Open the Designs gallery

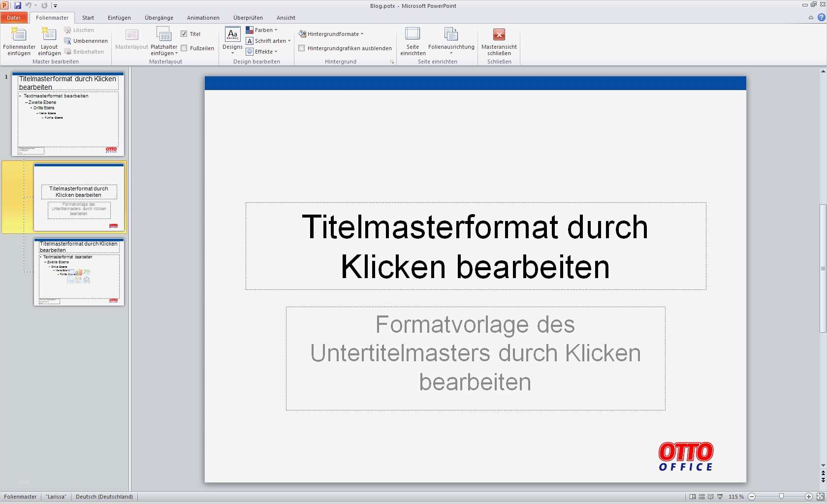click(231, 40)
